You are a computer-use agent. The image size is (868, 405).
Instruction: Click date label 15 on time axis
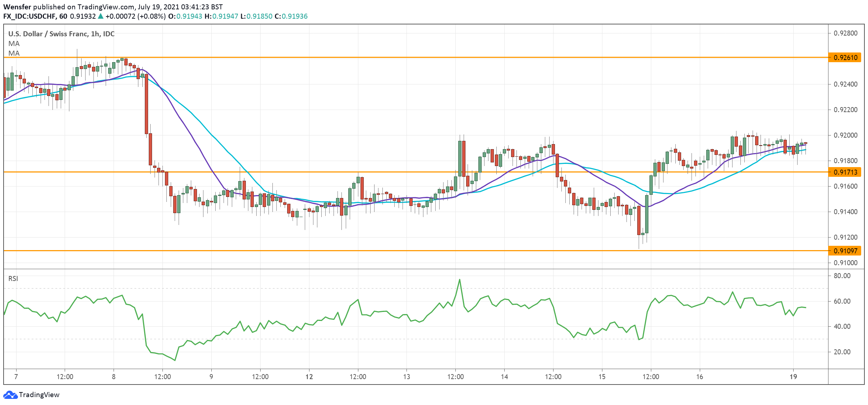pos(602,377)
